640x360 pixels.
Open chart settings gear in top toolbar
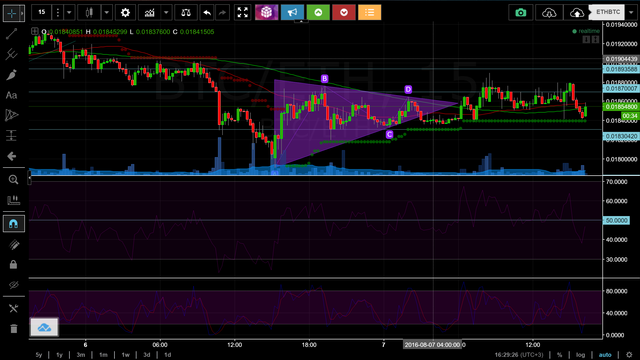[x=125, y=13]
